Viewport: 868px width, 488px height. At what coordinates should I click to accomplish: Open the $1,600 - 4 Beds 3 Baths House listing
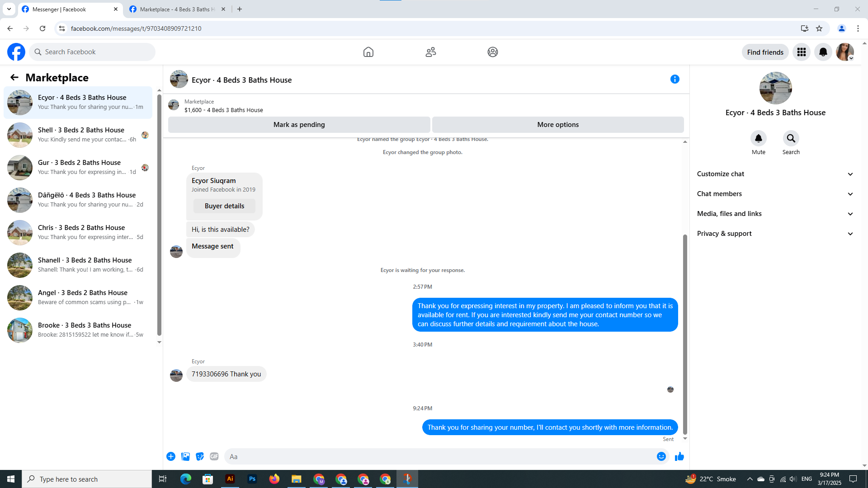224,110
